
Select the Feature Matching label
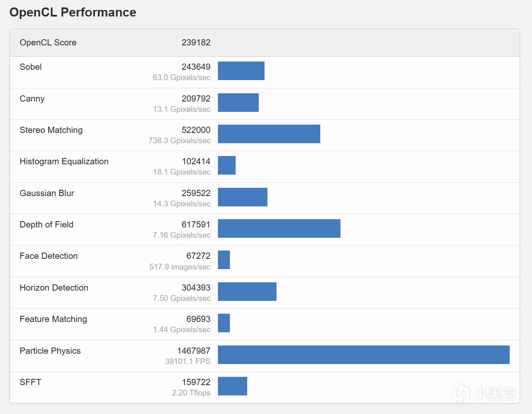(x=53, y=319)
